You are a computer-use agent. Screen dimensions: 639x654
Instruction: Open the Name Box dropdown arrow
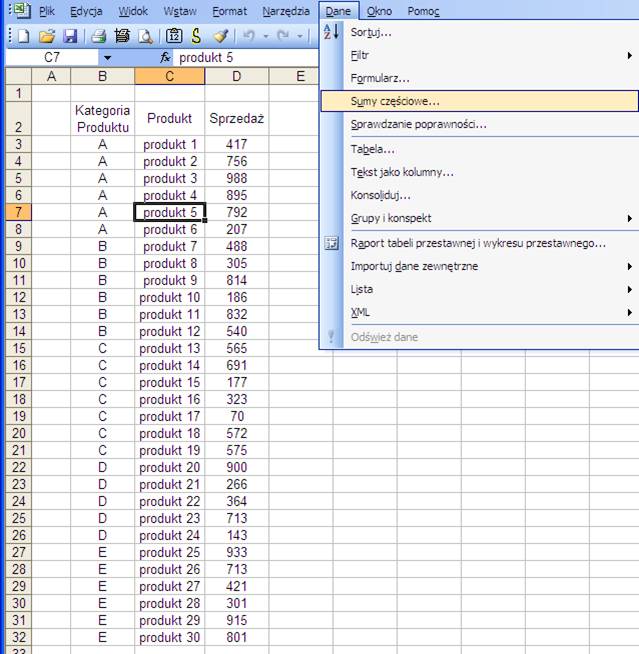[107, 59]
